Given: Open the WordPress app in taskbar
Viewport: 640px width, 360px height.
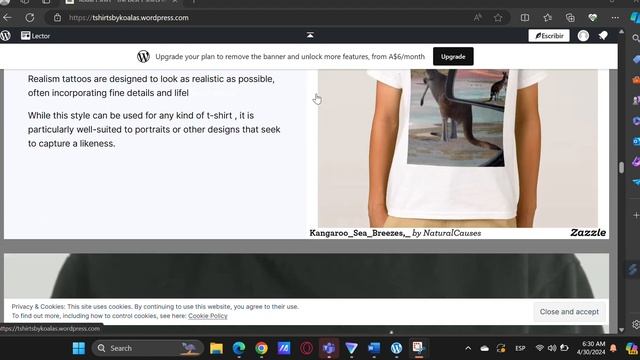Looking at the screenshot, I should 396,348.
